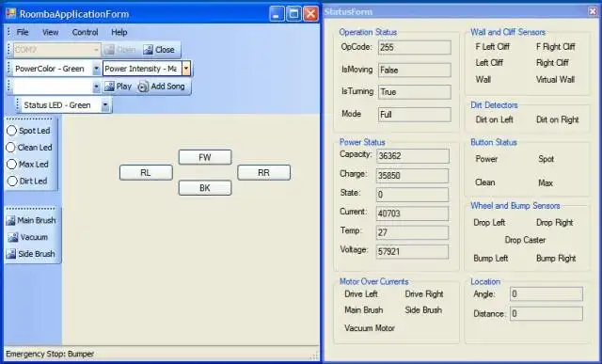Image resolution: width=602 pixels, height=364 pixels.
Task: Click the 'Spot' button status label
Action: (x=546, y=159)
